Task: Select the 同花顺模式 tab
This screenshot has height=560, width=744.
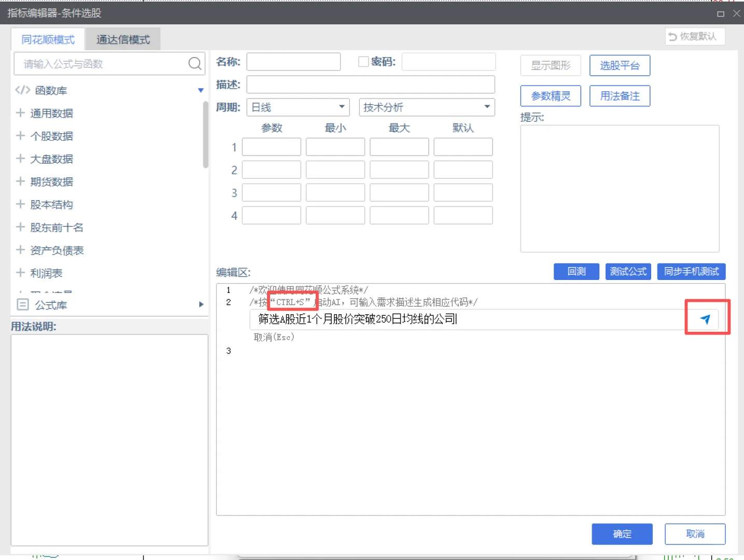Action: point(47,39)
